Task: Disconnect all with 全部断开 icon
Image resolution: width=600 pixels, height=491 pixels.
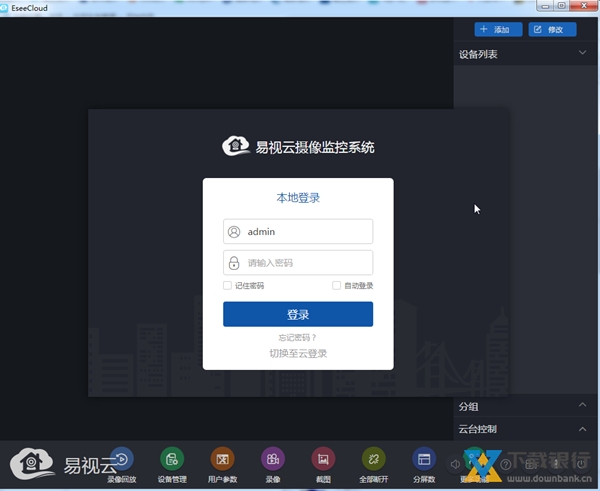Action: click(x=374, y=459)
